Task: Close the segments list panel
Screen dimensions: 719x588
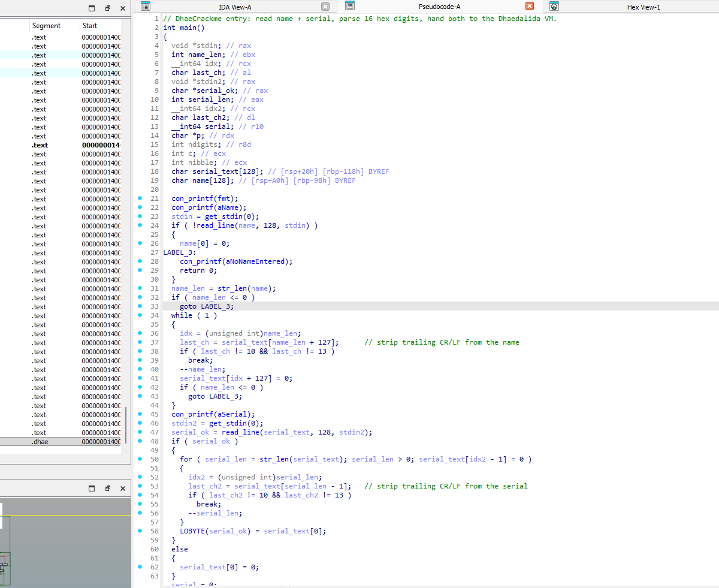Action: coord(123,8)
